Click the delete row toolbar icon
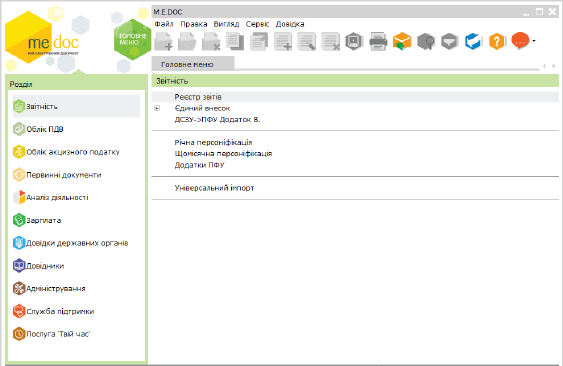The image size is (563, 366). [330, 41]
